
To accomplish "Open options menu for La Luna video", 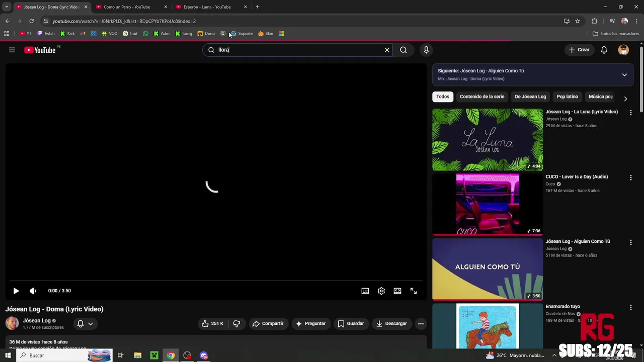I will 630,113.
